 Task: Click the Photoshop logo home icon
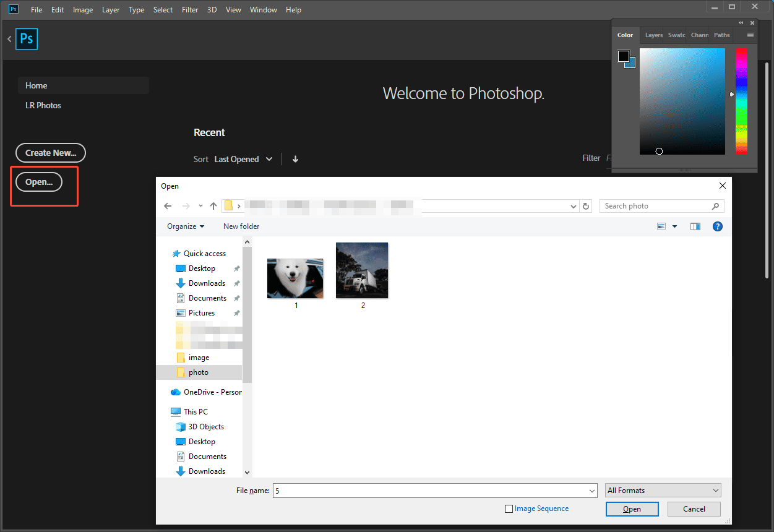[27, 39]
